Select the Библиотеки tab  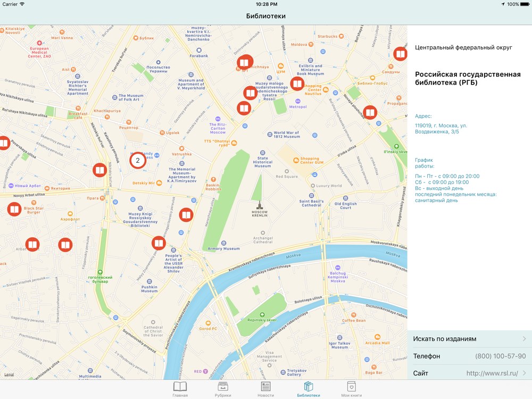pyautogui.click(x=309, y=389)
